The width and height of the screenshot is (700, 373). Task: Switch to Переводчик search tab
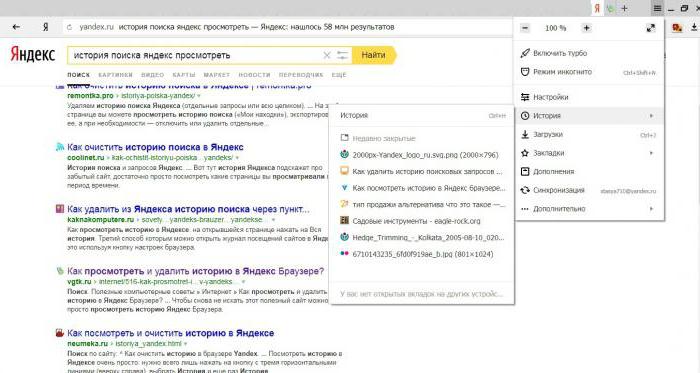(301, 75)
